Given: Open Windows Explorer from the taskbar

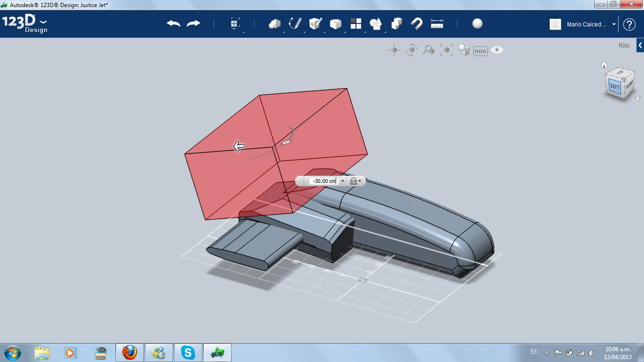Looking at the screenshot, I should (42, 353).
